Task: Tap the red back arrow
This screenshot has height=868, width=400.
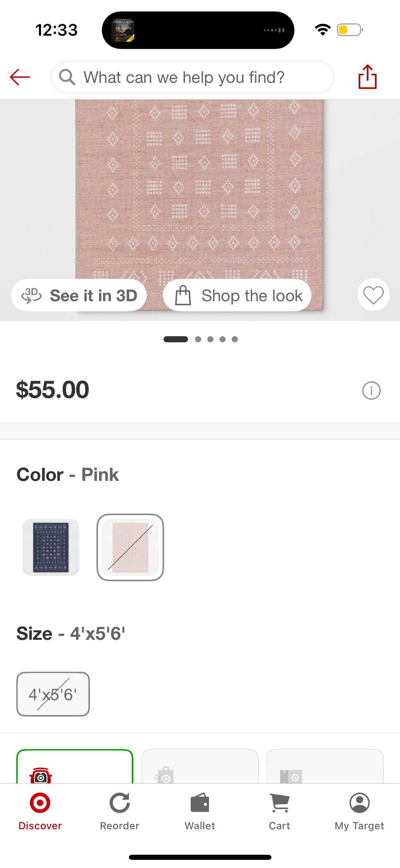Action: pos(20,77)
